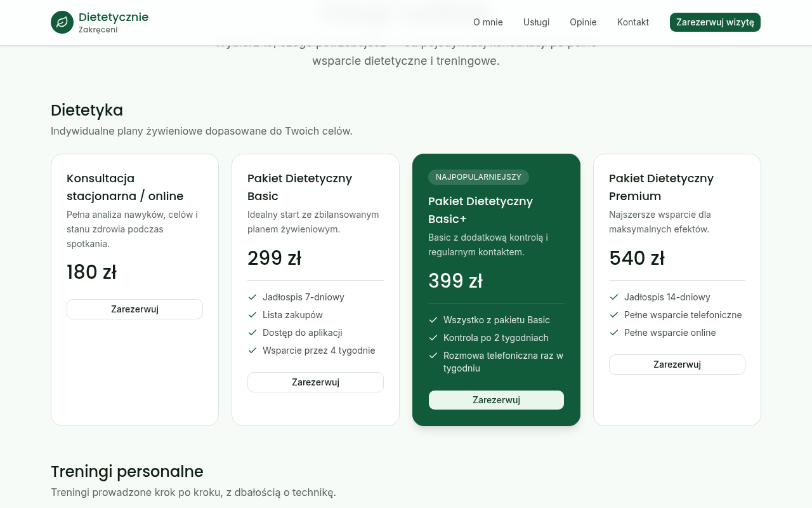This screenshot has height=508, width=812.
Task: Click the 399 zł price
Action: click(x=455, y=281)
